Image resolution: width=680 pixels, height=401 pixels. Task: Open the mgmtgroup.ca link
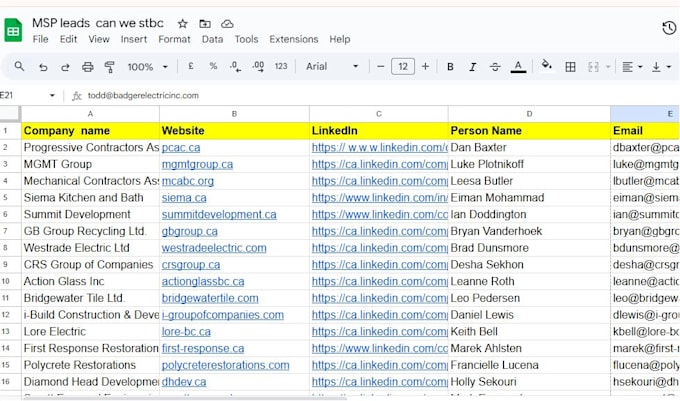(x=197, y=164)
